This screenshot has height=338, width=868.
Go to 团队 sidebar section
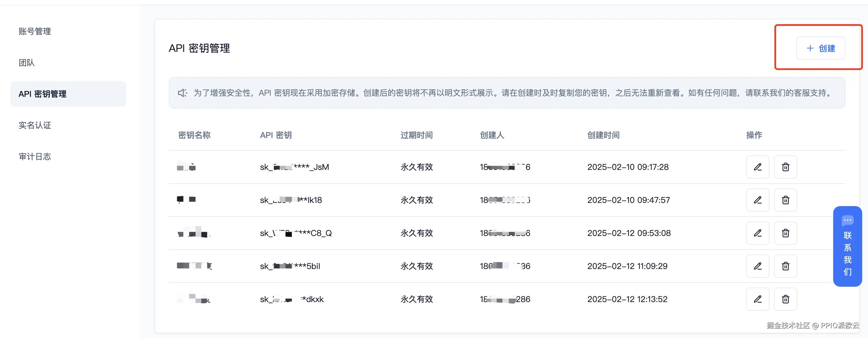[x=27, y=63]
